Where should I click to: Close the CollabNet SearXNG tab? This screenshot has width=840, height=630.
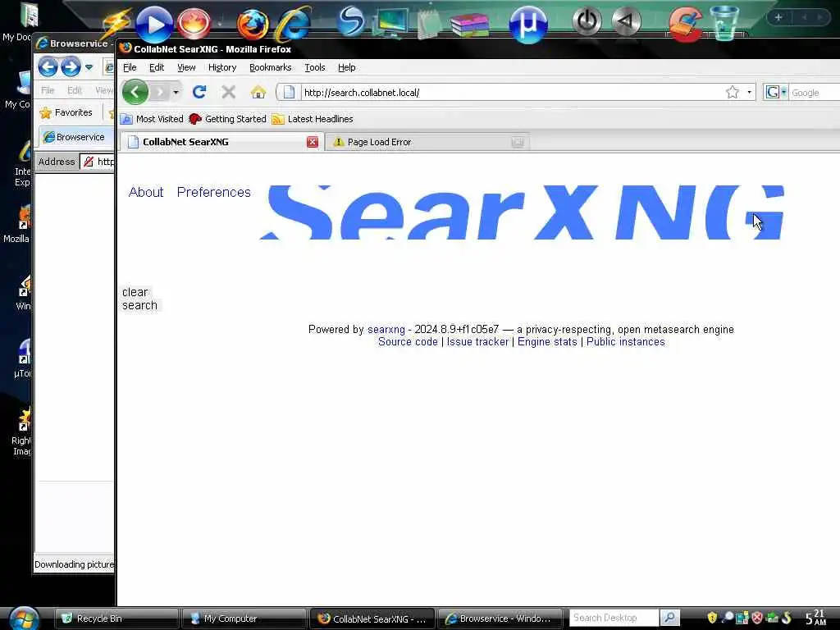[313, 142]
